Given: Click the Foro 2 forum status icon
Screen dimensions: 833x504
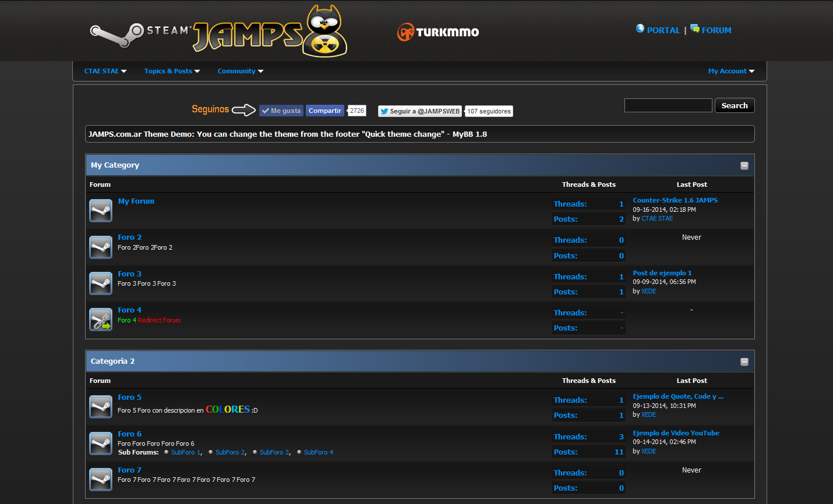Looking at the screenshot, I should pyautogui.click(x=101, y=247).
